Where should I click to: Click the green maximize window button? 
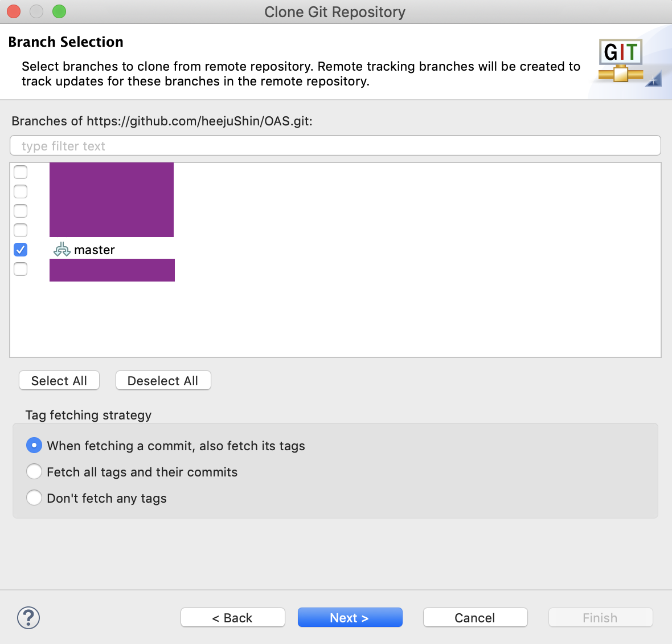tap(59, 11)
